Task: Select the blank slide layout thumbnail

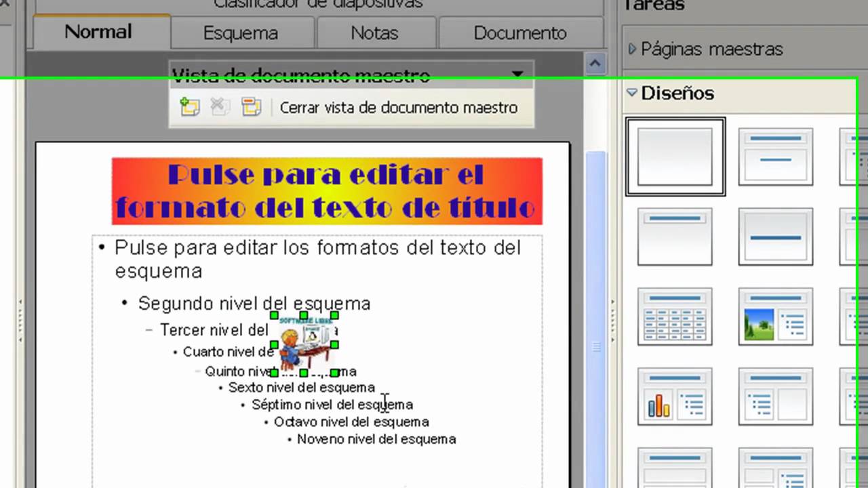Action: click(x=675, y=157)
